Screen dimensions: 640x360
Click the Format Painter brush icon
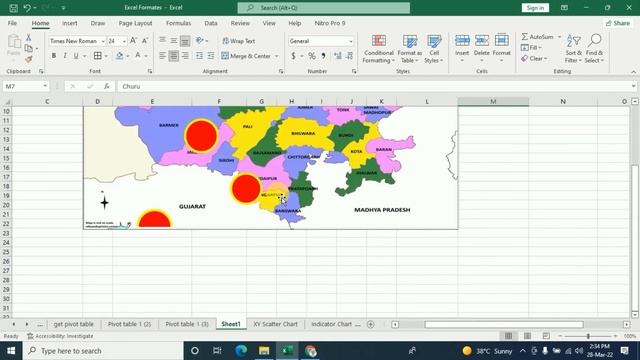(29, 60)
